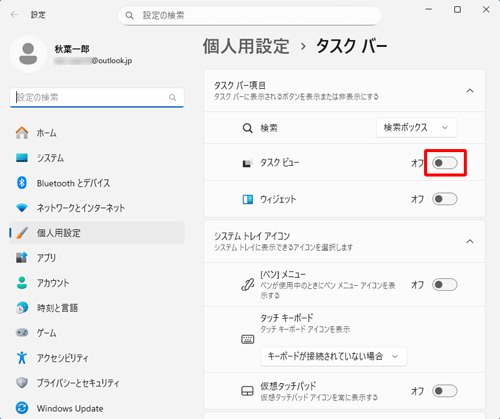The height and width of the screenshot is (419, 500).
Task: Open プライバシーとセキュリティ settings
Action: pyautogui.click(x=97, y=383)
